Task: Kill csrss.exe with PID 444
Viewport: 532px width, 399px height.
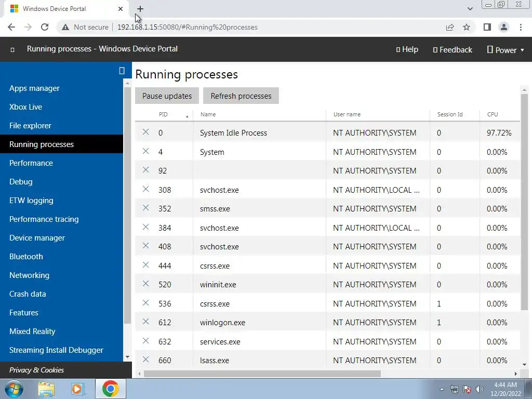Action: pyautogui.click(x=145, y=264)
